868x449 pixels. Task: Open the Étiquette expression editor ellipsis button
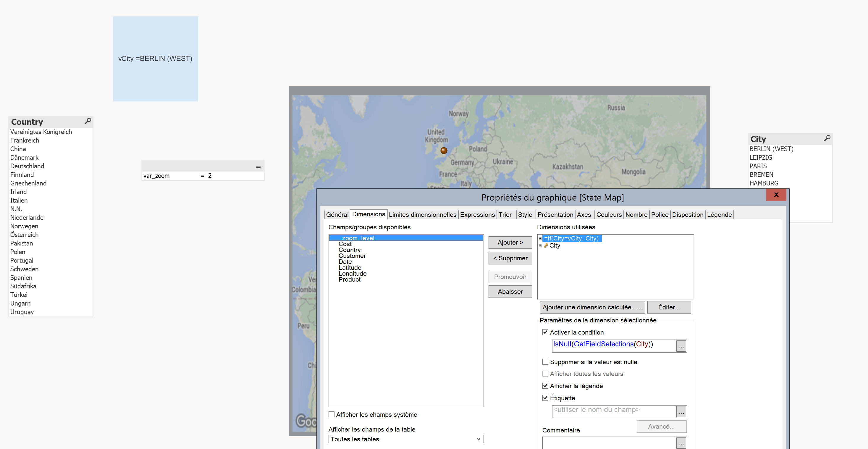pyautogui.click(x=681, y=412)
